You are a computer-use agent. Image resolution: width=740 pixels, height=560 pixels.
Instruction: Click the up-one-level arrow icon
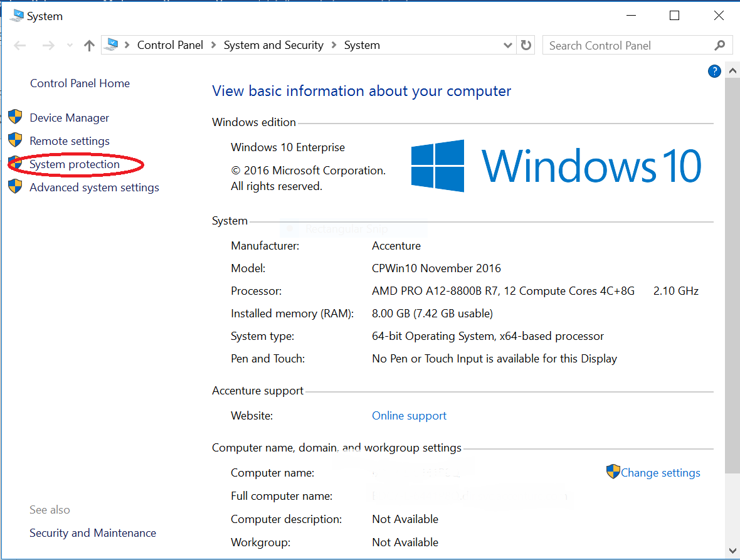[88, 45]
